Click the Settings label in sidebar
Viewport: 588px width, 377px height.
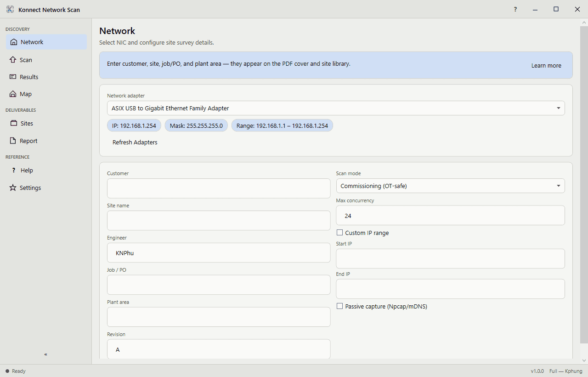(30, 188)
